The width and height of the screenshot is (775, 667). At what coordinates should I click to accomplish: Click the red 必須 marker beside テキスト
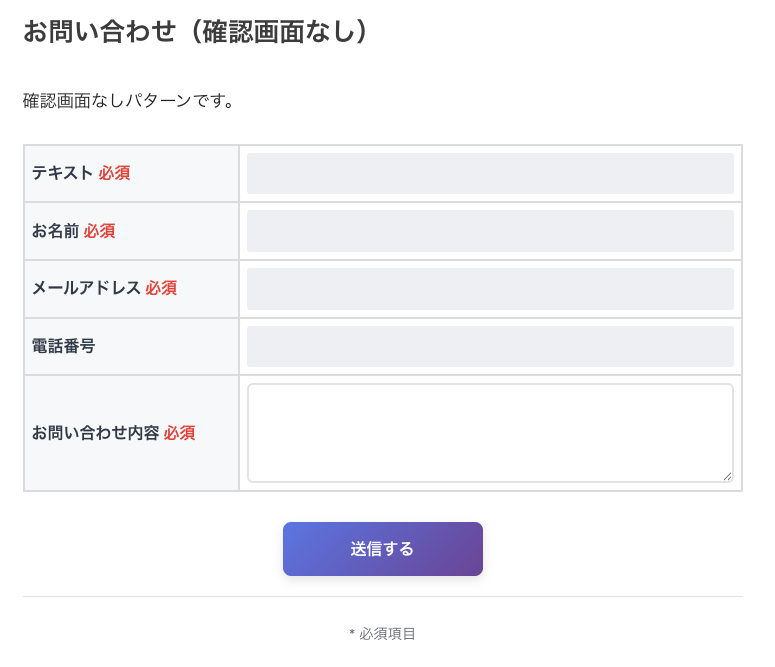[x=114, y=173]
